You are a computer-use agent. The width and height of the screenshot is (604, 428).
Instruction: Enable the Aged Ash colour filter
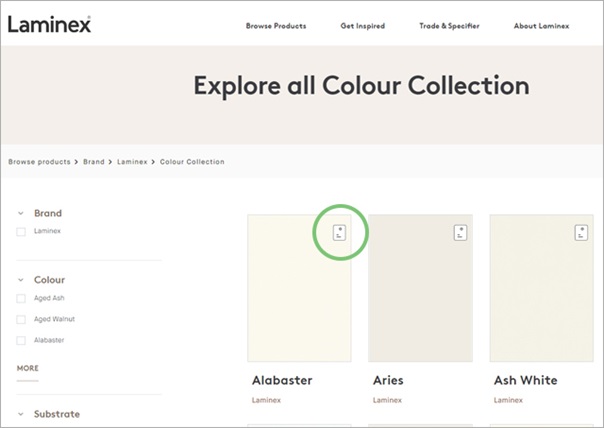click(x=21, y=298)
